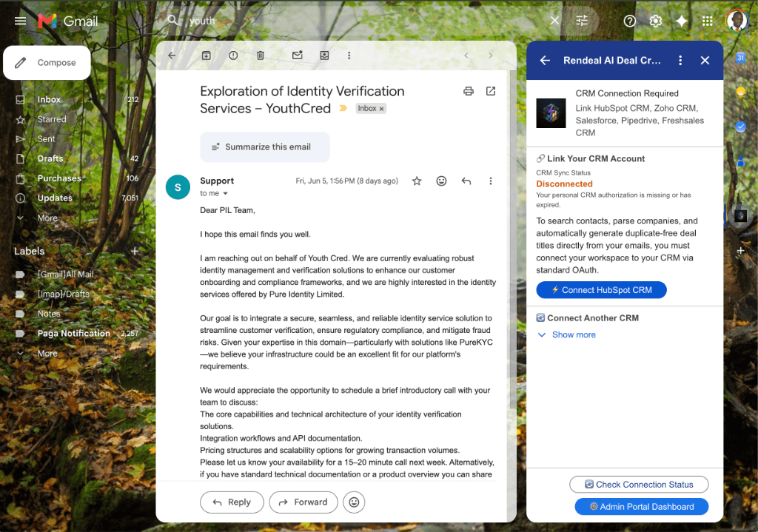Viewport: 758px width, 532px height.
Task: Open Gmail Settings gear
Action: [x=656, y=21]
